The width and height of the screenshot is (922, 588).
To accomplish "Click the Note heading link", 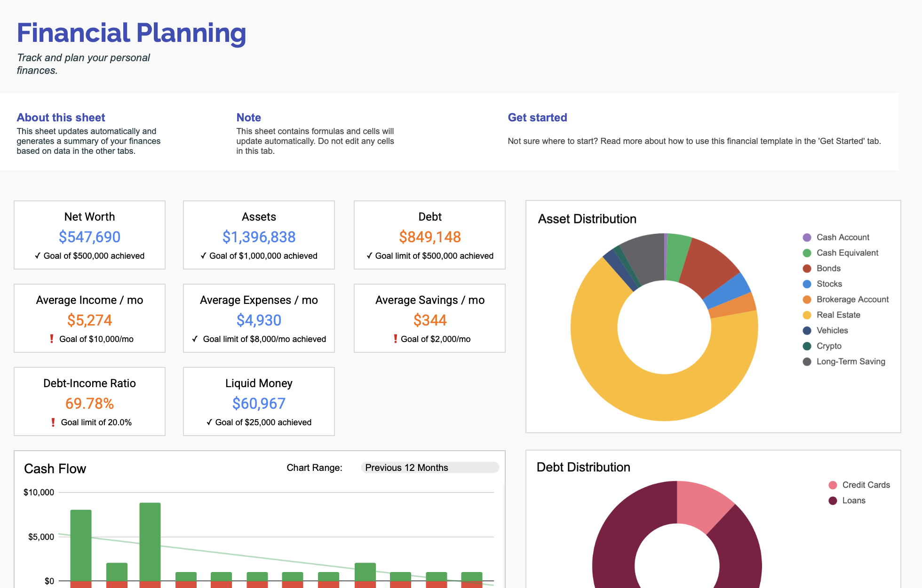I will pos(248,118).
